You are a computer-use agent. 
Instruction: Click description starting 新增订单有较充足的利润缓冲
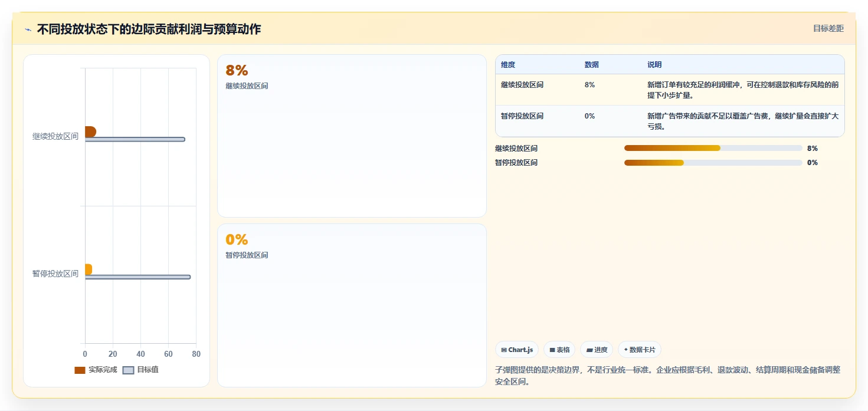click(x=743, y=90)
